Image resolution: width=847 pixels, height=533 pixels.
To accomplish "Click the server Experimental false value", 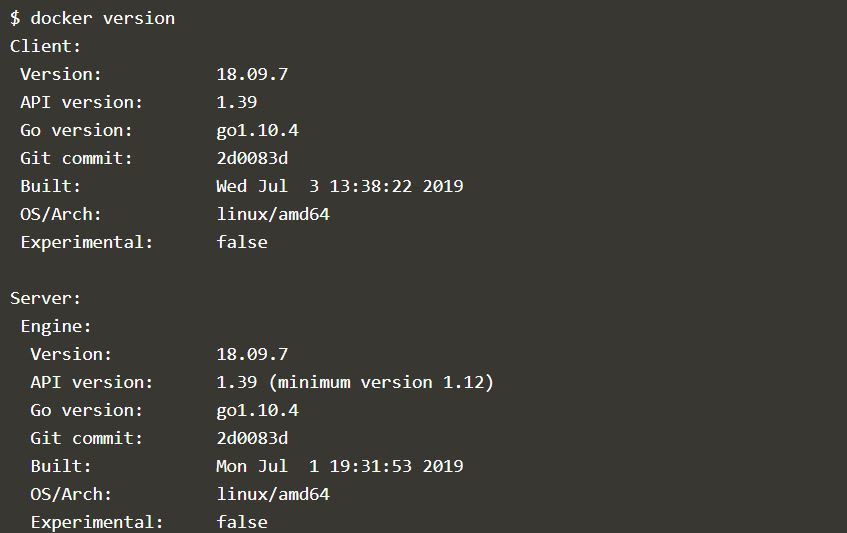I will pos(242,522).
